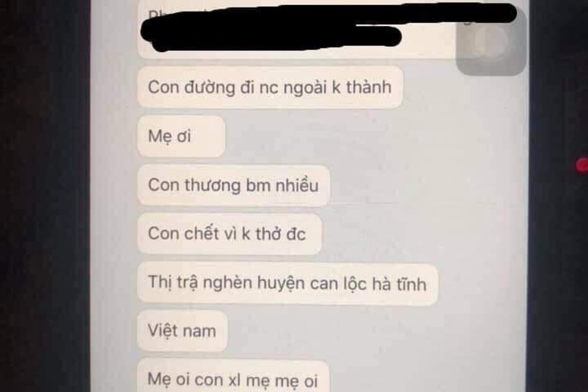Screen dimensions: 588x392
Task: Tap the "Con chết vì k thở đc" bubble
Action: (229, 234)
